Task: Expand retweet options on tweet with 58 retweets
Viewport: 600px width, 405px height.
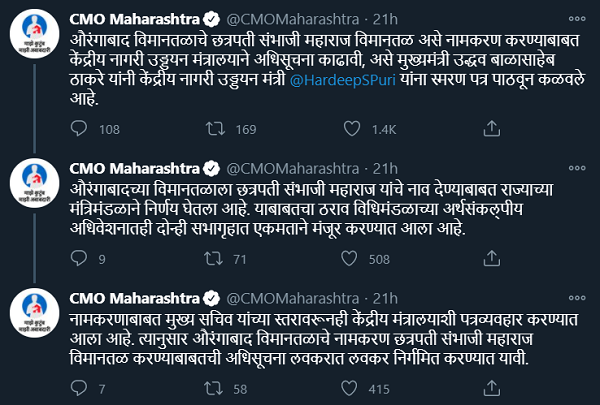Action: tap(214, 387)
